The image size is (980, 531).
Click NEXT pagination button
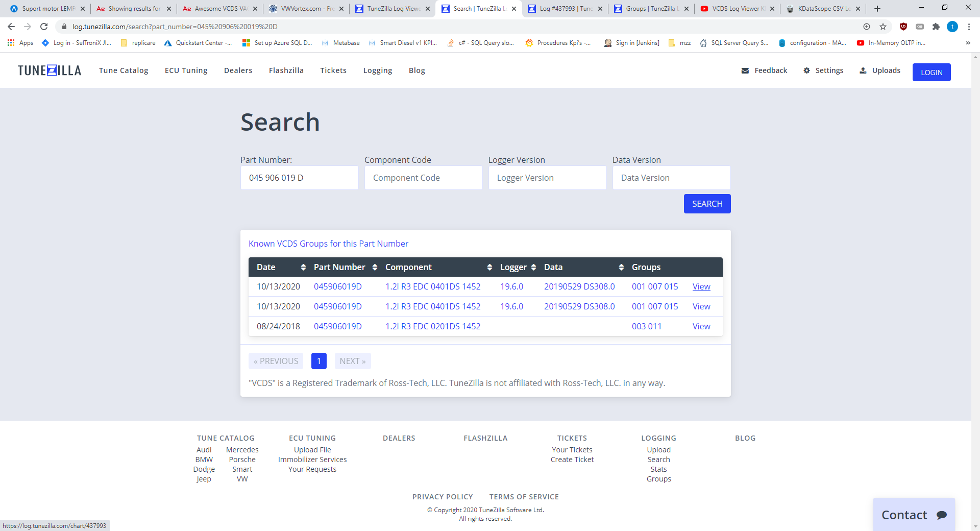353,361
